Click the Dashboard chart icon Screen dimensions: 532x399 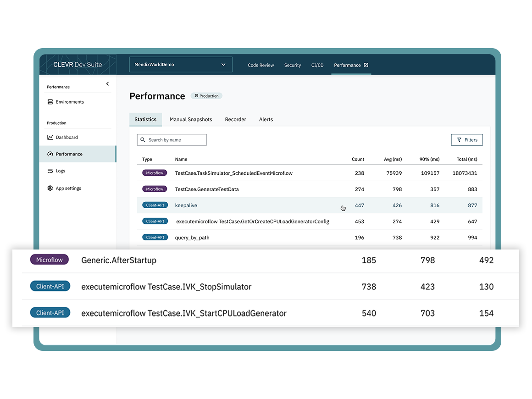pos(50,138)
